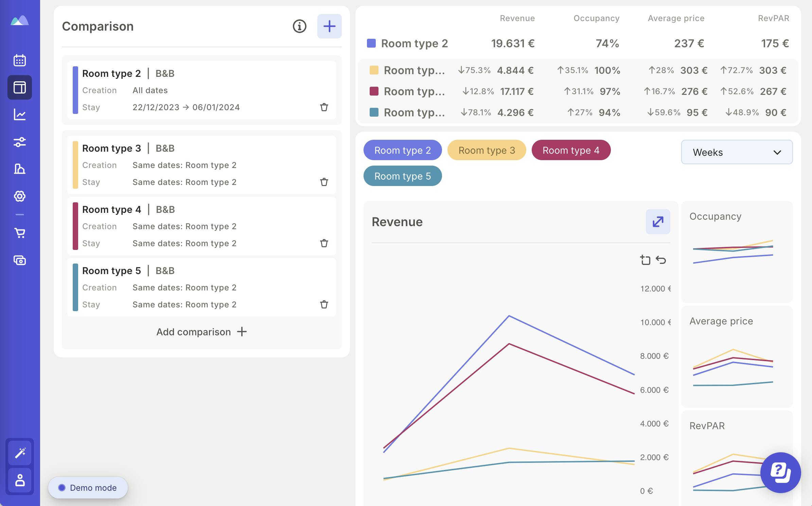Viewport: 812px width, 506px height.
Task: Click the plus icon to add new comparison
Action: point(329,26)
